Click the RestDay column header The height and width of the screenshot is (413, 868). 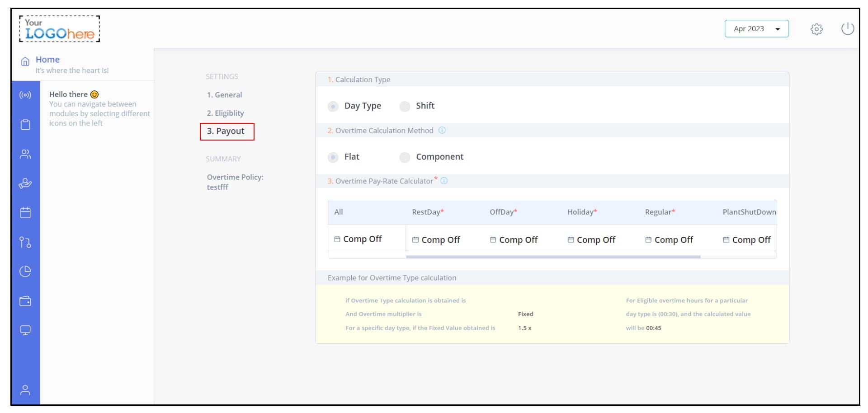point(428,212)
